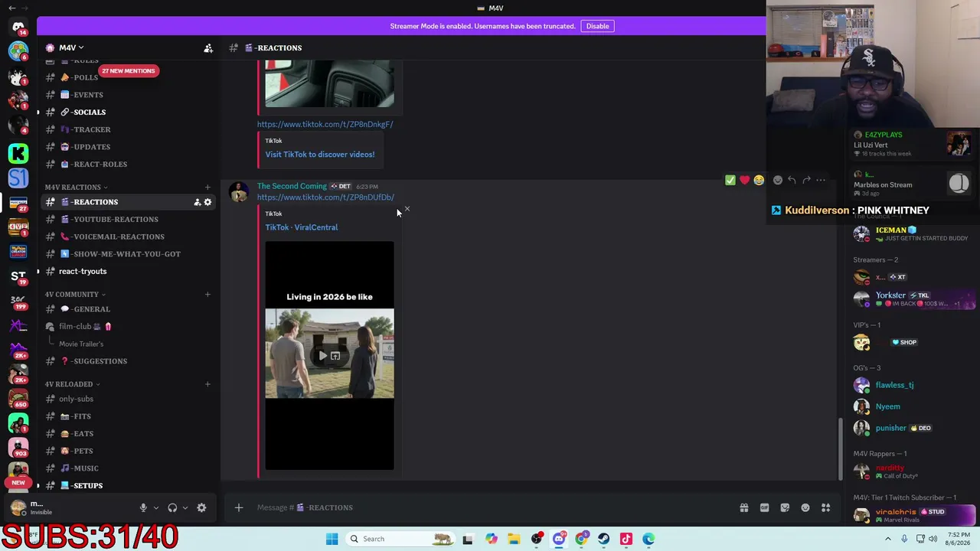980x551 pixels.
Task: Remove the TikTok ViralCentral embed
Action: tap(407, 209)
